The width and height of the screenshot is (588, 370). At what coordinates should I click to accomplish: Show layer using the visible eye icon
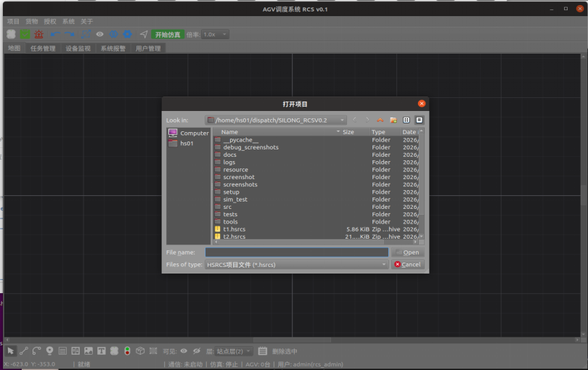(184, 351)
